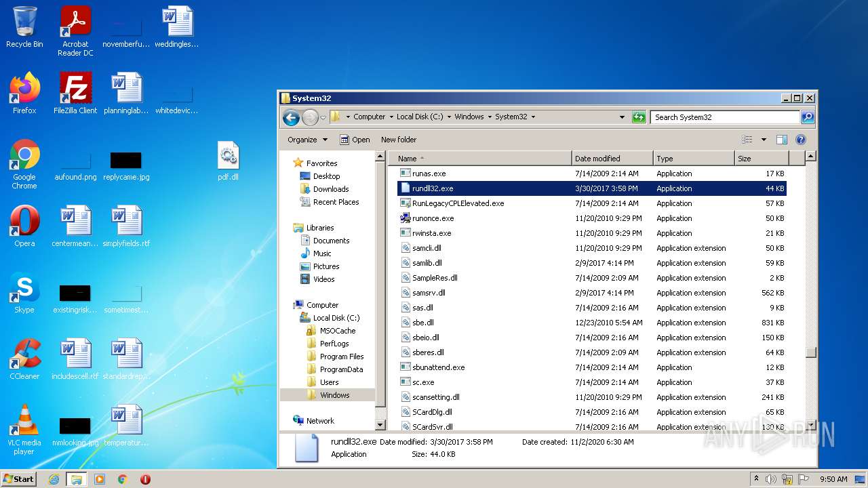The height and width of the screenshot is (488, 868).
Task: Select includescell.rtf on desktop
Action: pyautogui.click(x=75, y=359)
